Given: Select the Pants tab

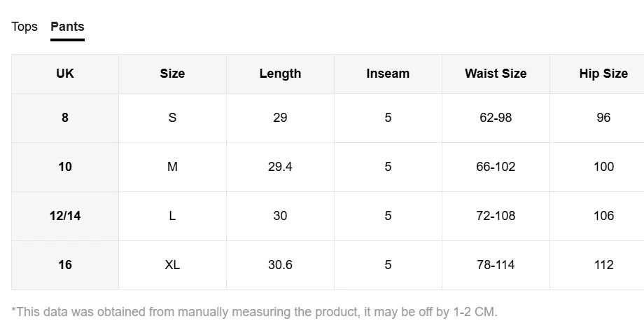Looking at the screenshot, I should [67, 27].
